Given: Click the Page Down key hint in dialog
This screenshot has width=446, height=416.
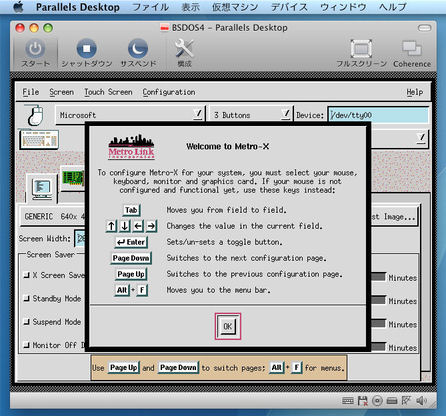Looking at the screenshot, I should point(131,258).
